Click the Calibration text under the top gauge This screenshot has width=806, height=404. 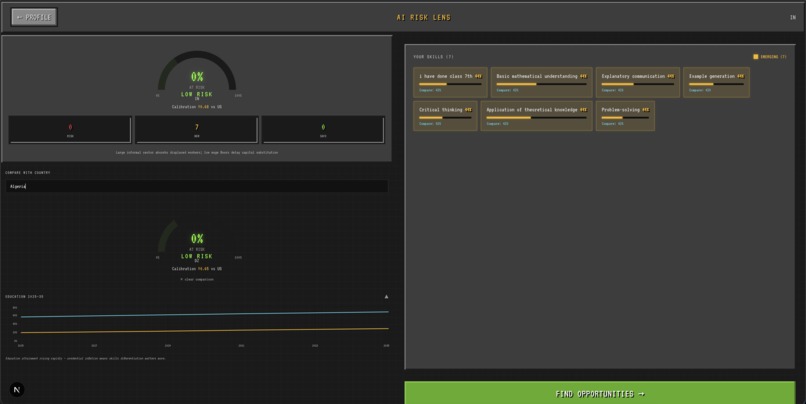[197, 107]
